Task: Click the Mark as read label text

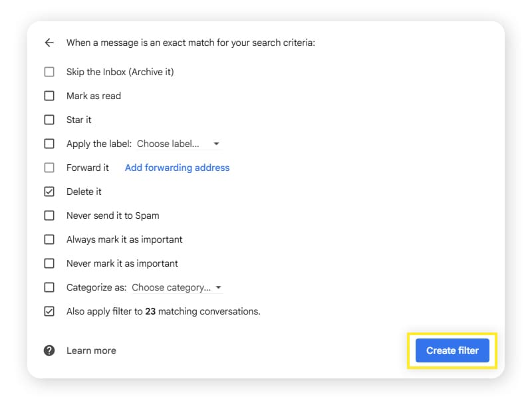Action: (x=94, y=96)
